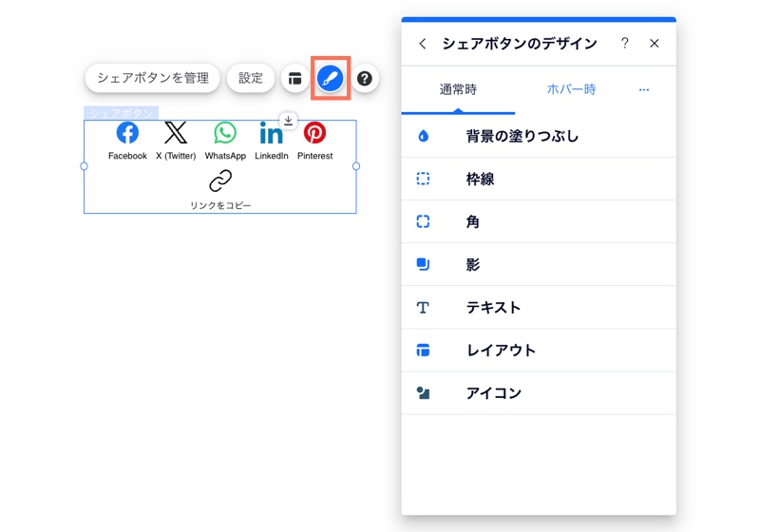760x532 pixels.
Task: Open the layout icon in floating toolbar
Action: click(294, 78)
